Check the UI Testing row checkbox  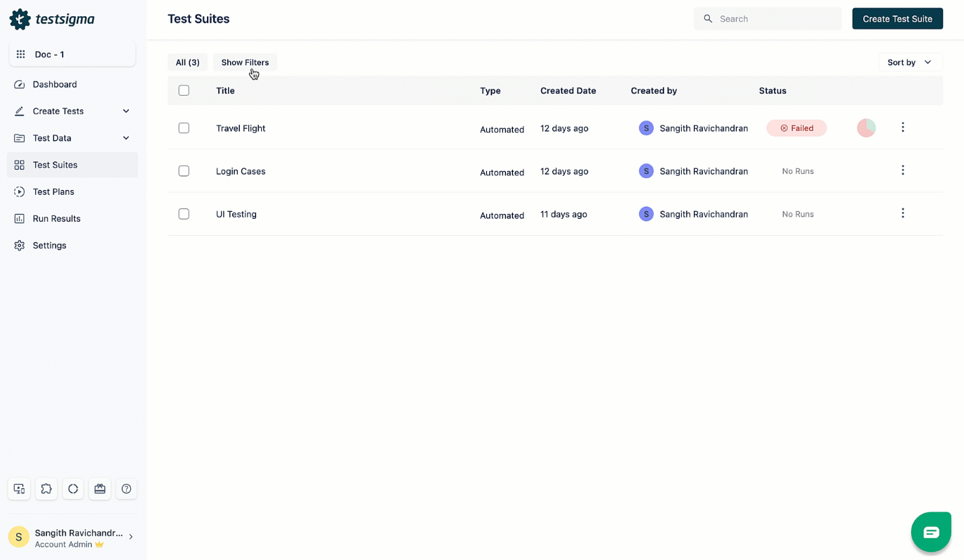[x=184, y=214]
